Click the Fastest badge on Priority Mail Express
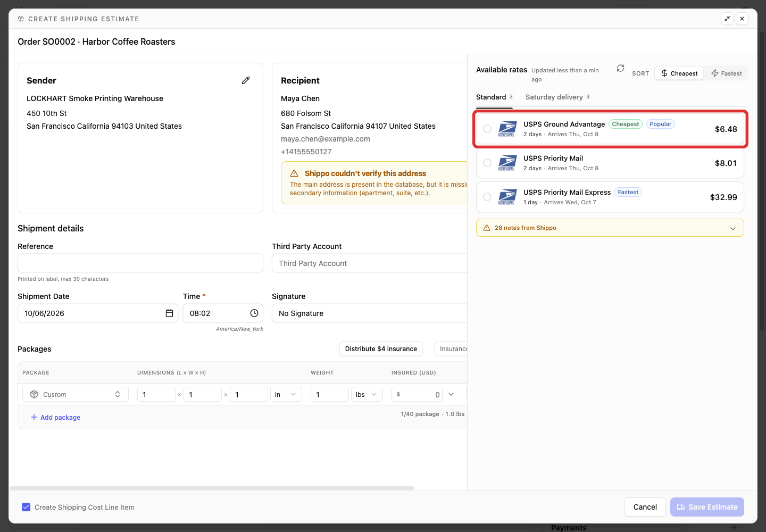Image resolution: width=766 pixels, height=532 pixels. point(628,192)
